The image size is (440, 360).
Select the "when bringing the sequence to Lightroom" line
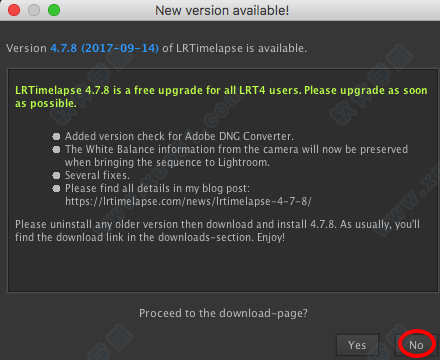167,162
